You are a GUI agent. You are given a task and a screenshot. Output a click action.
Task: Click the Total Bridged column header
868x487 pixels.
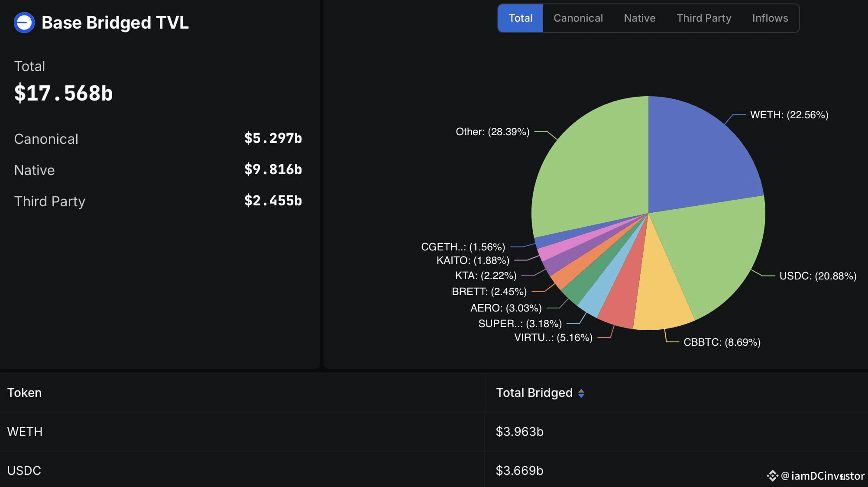(534, 393)
